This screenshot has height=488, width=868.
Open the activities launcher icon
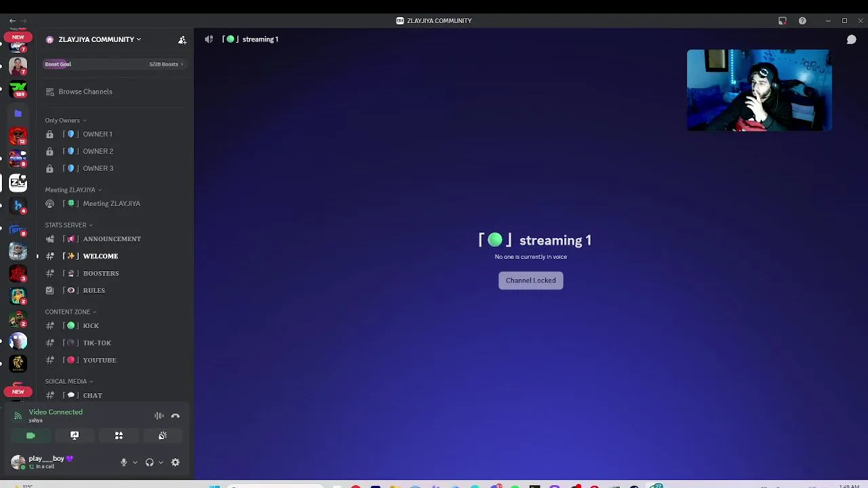pyautogui.click(x=119, y=436)
